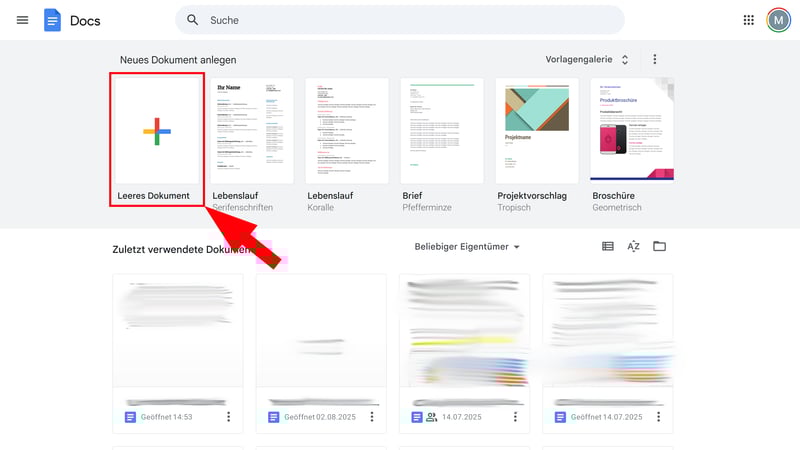Create a Leeres Dokument blank document
Viewport: 800px width, 450px height.
coord(157,131)
